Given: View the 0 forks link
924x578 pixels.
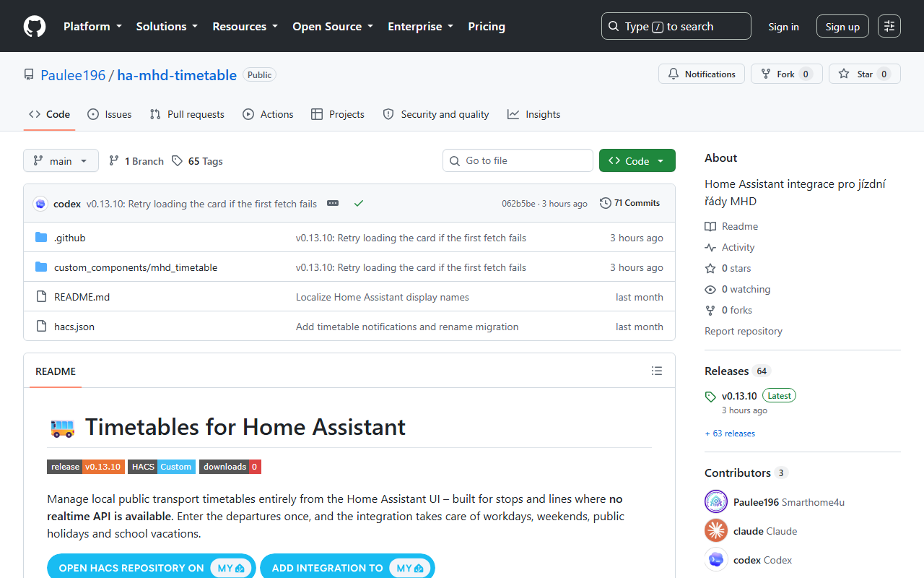Looking at the screenshot, I should pos(728,310).
